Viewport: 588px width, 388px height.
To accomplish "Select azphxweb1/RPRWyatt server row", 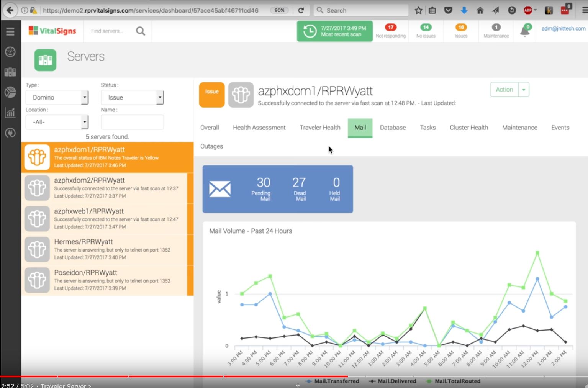I will coord(107,219).
